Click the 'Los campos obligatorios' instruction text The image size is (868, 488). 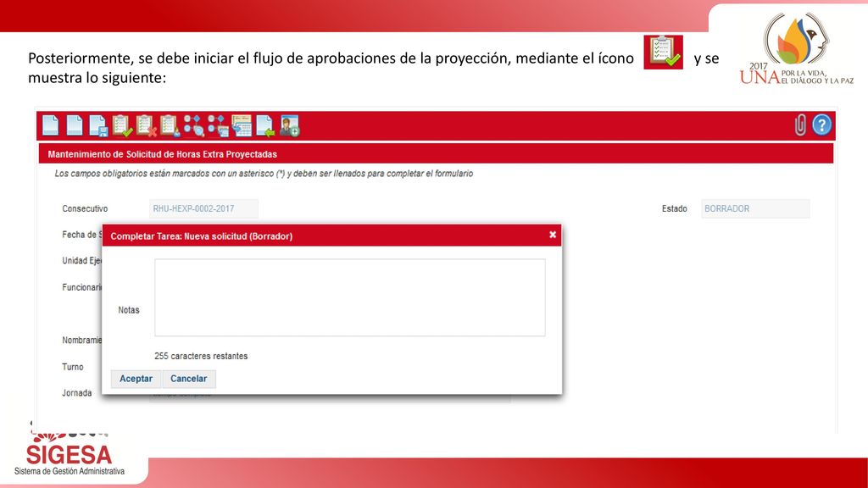264,174
